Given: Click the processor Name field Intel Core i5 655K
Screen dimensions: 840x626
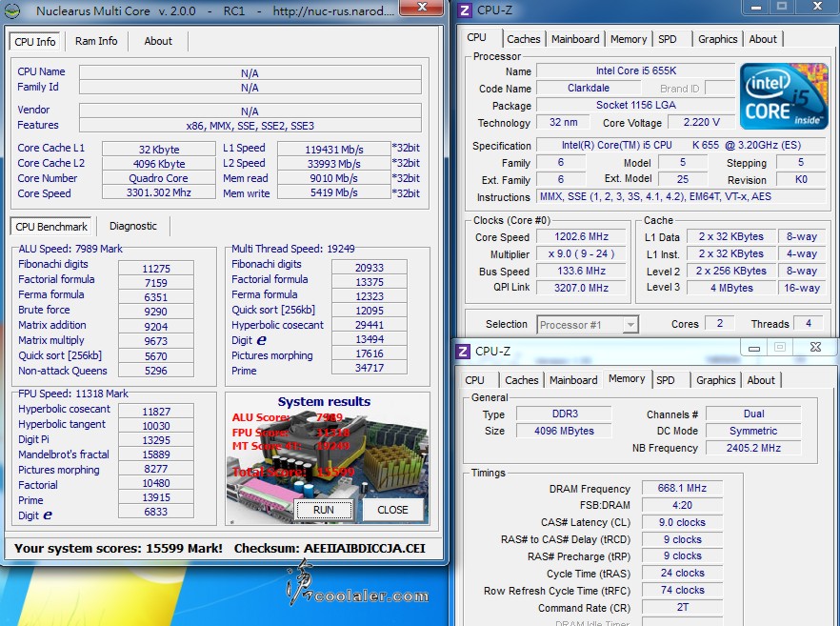Looking at the screenshot, I should [636, 71].
